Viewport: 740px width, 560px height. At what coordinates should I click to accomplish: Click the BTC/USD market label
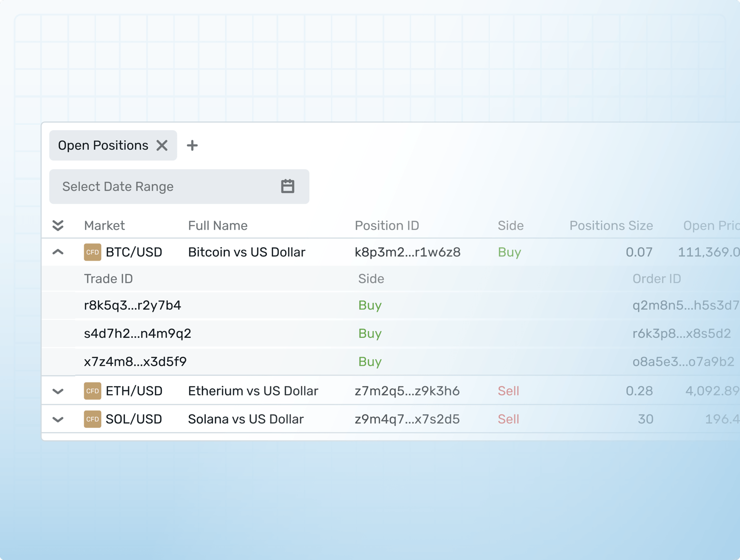point(134,252)
